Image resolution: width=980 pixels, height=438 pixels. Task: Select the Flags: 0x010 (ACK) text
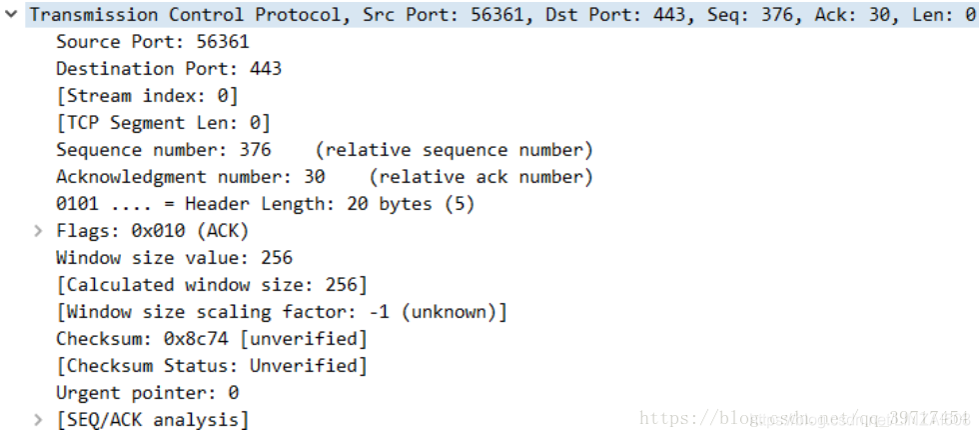point(153,231)
